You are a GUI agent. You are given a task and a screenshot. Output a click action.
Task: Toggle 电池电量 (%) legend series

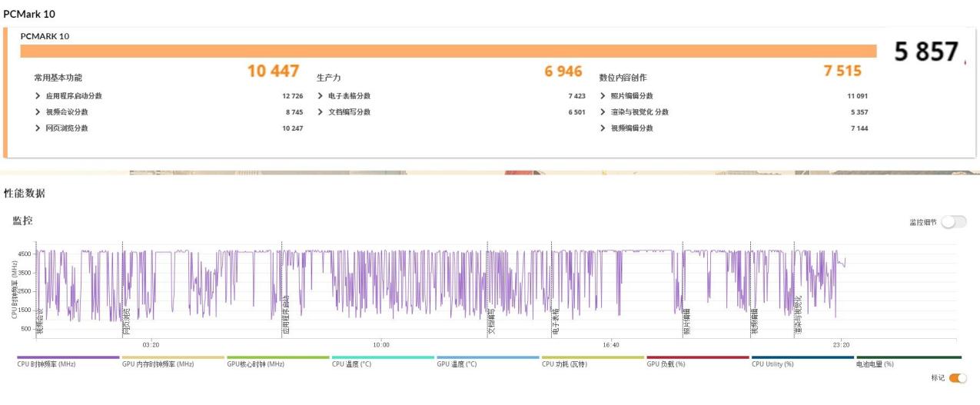pyautogui.click(x=909, y=361)
